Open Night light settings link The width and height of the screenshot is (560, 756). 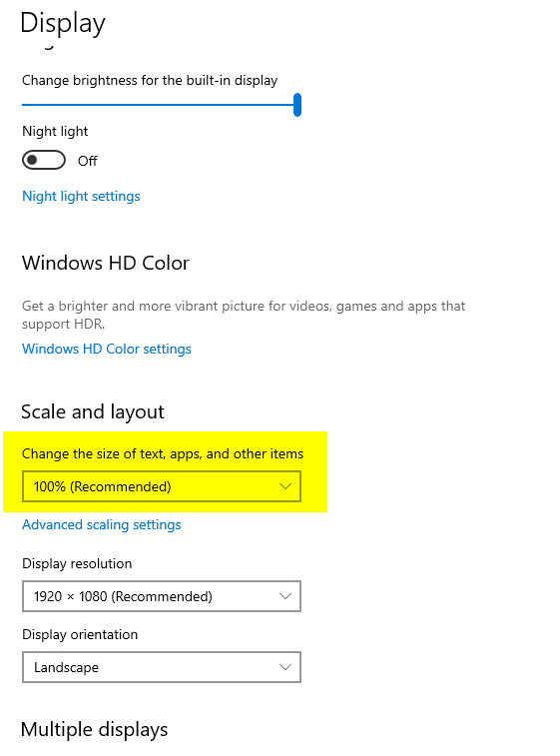point(81,196)
